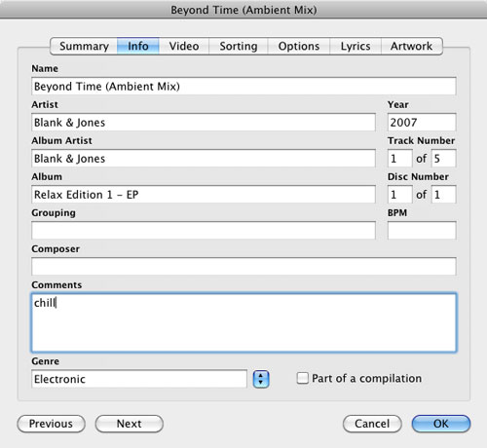Confirm changes with OK button

(x=441, y=424)
